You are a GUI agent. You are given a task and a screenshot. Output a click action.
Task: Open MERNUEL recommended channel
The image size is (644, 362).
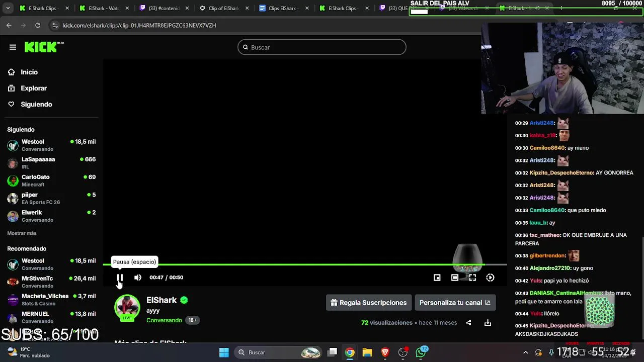click(x=51, y=317)
